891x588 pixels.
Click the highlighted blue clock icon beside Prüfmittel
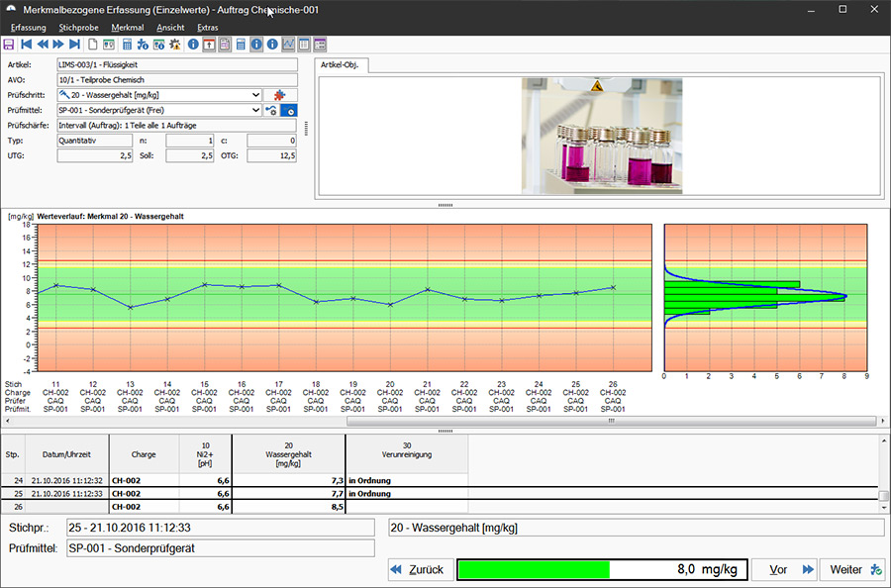pos(288,110)
